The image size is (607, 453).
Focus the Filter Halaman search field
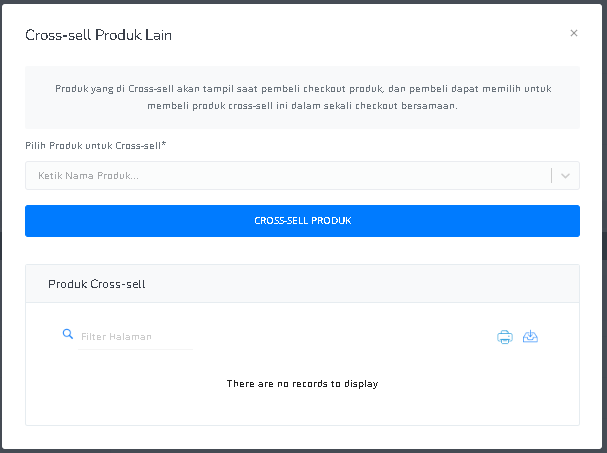(135, 336)
